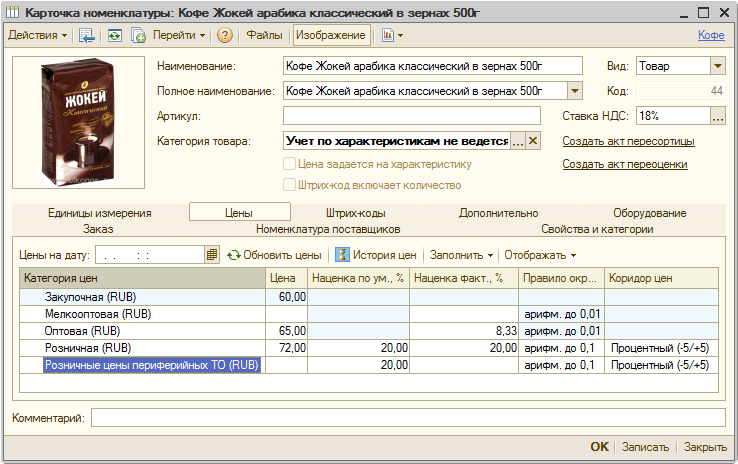
Task: Click 'Создать акт переоценки' link
Action: (625, 164)
